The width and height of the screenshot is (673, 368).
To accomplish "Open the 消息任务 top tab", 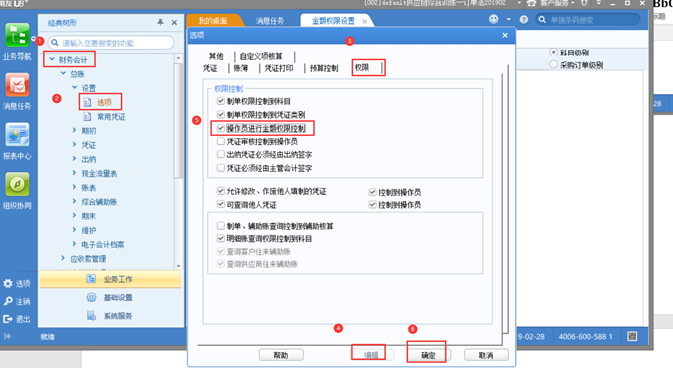I will pos(270,21).
